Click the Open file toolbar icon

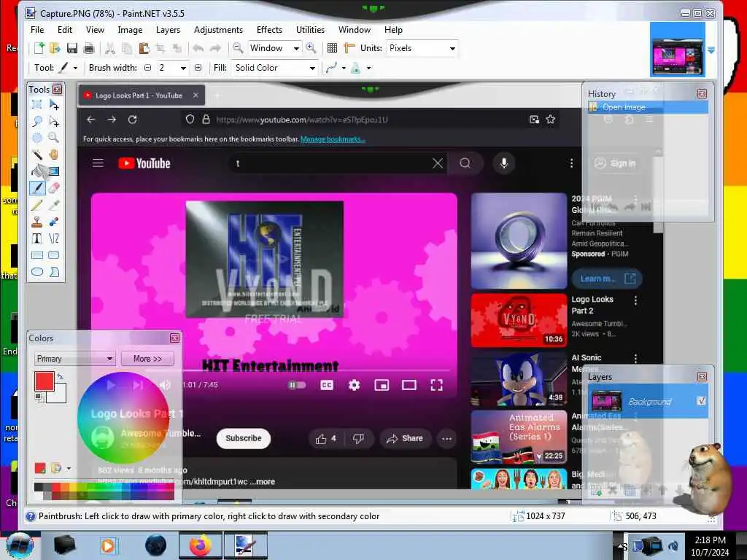[55, 47]
